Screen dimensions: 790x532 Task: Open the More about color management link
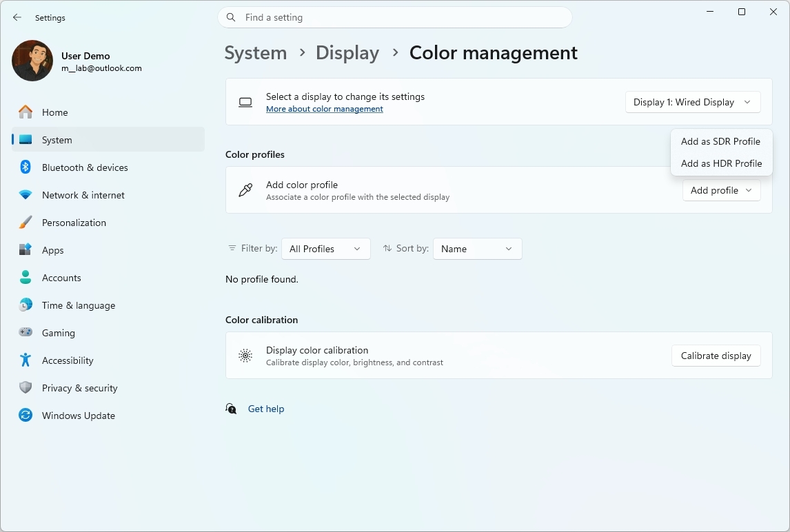325,109
